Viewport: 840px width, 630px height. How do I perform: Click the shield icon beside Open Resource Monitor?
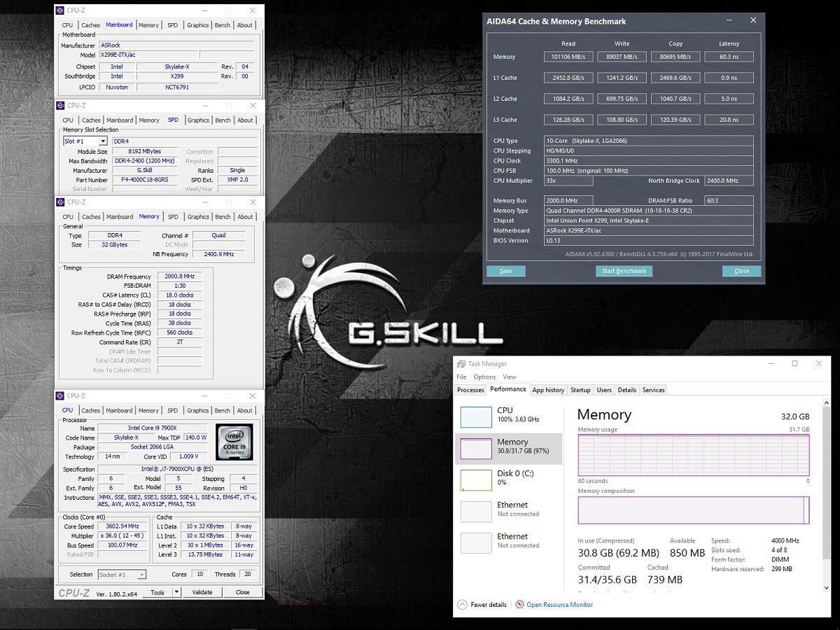[x=519, y=604]
